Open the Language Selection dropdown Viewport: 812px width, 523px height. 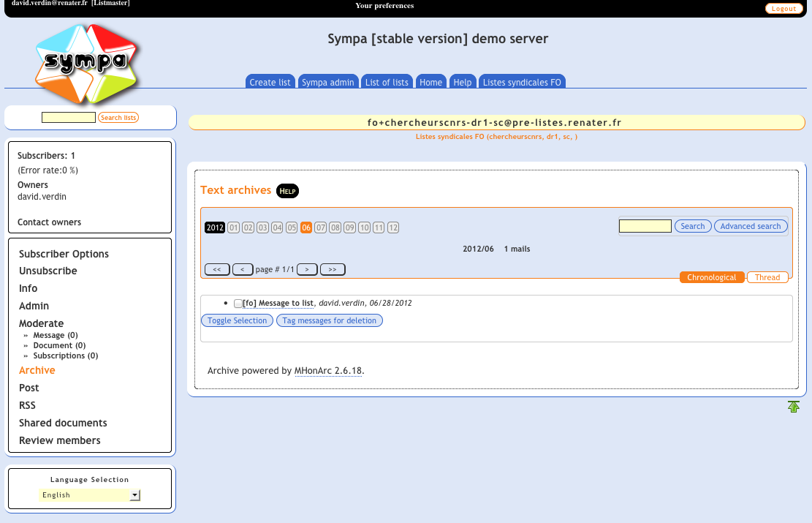pos(89,495)
